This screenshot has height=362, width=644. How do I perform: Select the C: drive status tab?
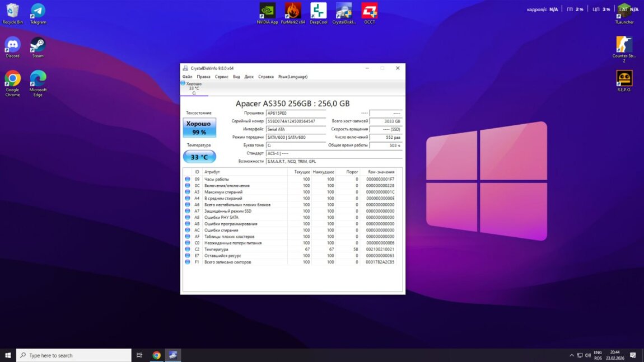(x=194, y=88)
